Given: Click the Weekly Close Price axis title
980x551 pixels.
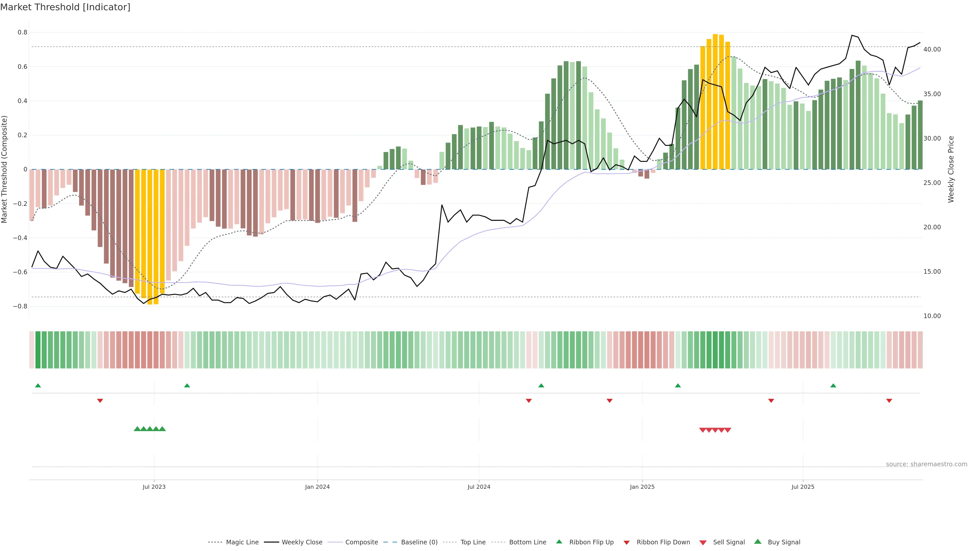Looking at the screenshot, I should point(951,170).
